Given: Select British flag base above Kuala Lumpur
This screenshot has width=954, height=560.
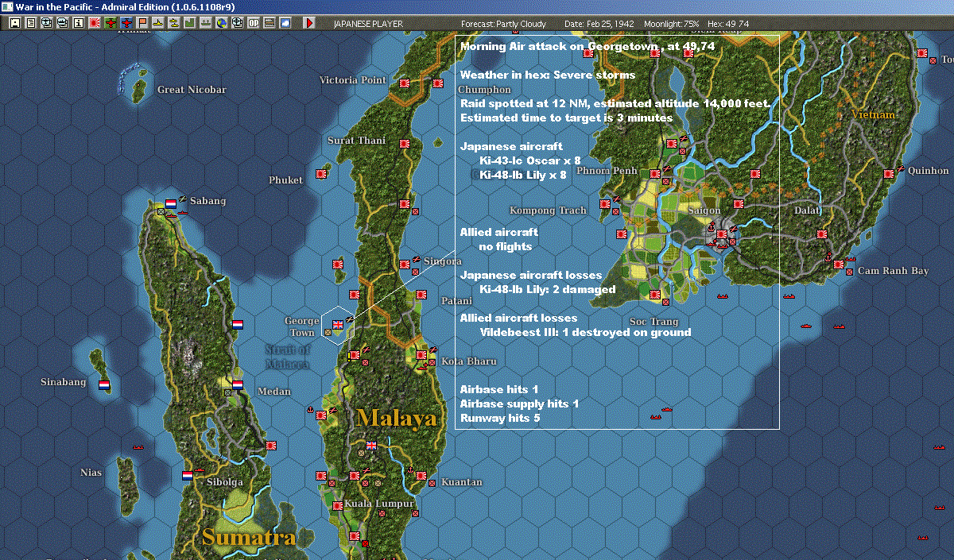Looking at the screenshot, I should (371, 445).
